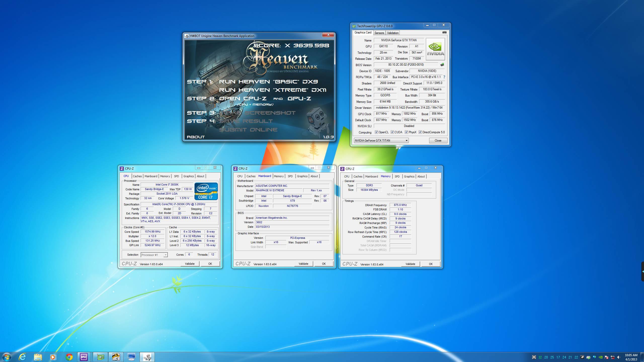Click the grey X-shaped tray icon
Viewport: 644px width, 362px height.
[534, 357]
